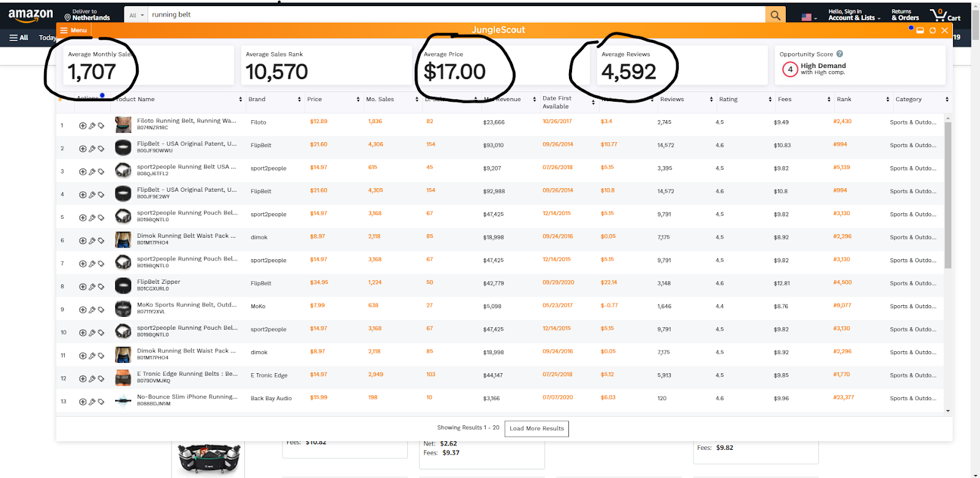Click the brand cell 'Back Bay Audio'

[271, 398]
